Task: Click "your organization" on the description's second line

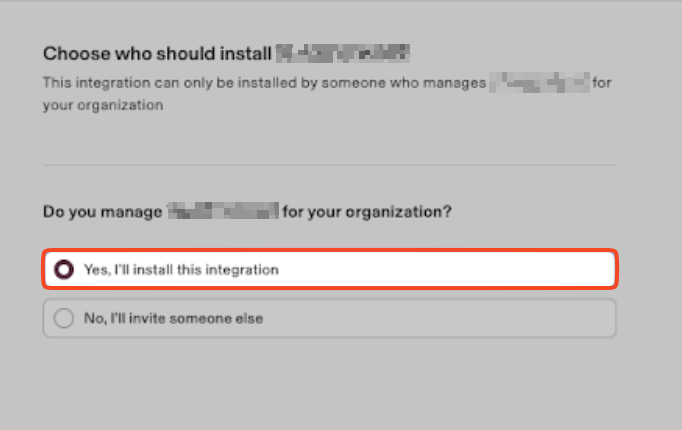Action: click(103, 104)
